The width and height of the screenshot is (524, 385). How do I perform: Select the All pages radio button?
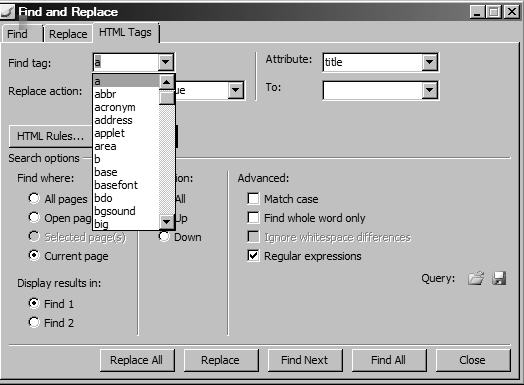tap(34, 198)
